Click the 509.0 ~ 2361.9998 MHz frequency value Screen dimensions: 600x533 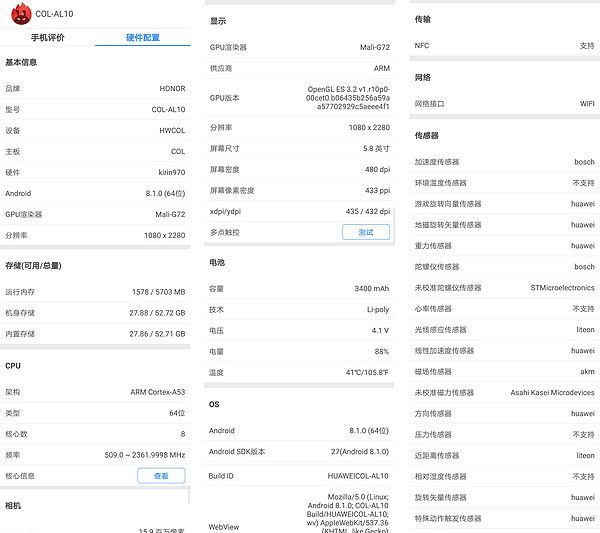(x=145, y=455)
